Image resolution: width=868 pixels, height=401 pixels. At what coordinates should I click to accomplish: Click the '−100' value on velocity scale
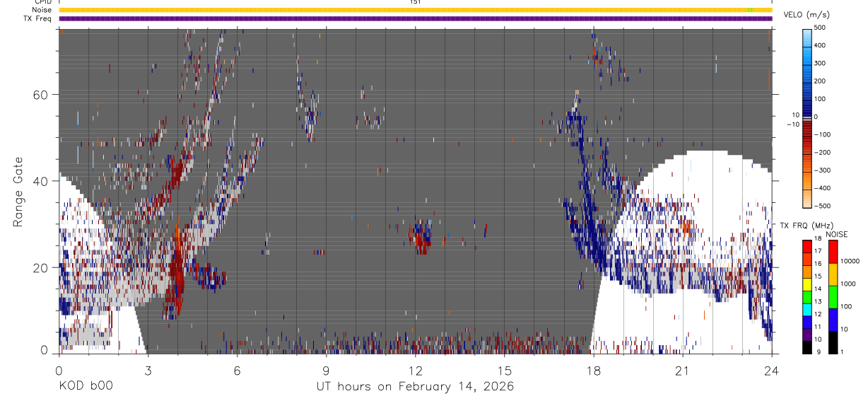824,134
